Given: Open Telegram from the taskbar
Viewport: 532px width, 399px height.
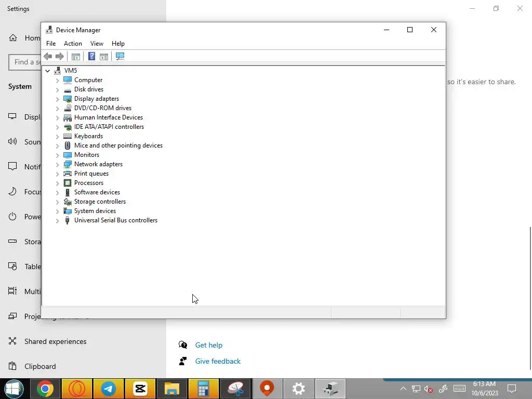Looking at the screenshot, I should point(109,389).
